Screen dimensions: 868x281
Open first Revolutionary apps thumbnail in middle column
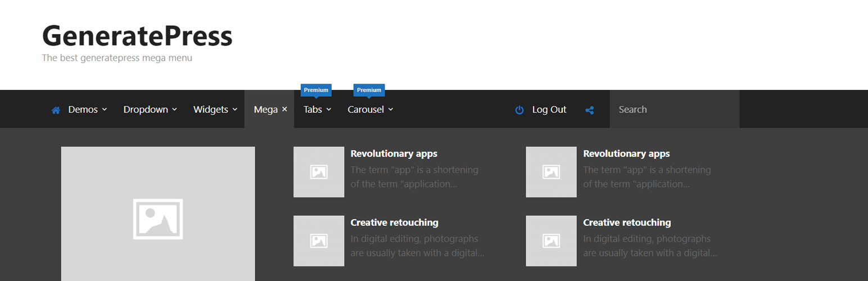click(319, 172)
